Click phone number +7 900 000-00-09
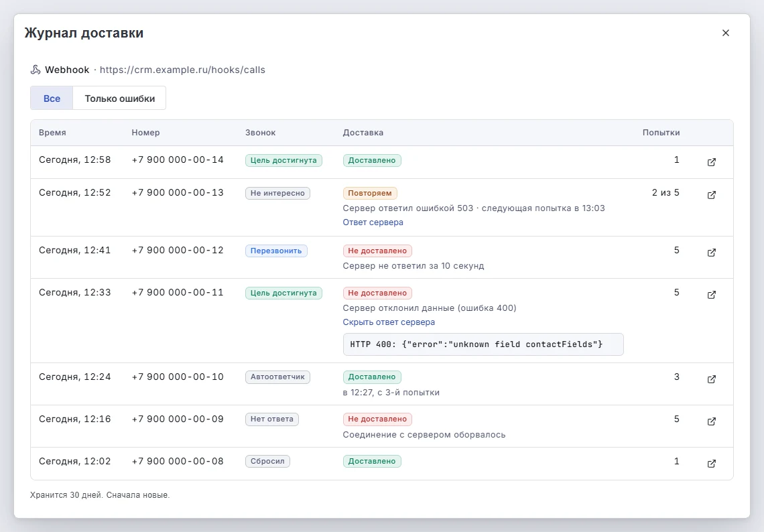 coord(178,419)
